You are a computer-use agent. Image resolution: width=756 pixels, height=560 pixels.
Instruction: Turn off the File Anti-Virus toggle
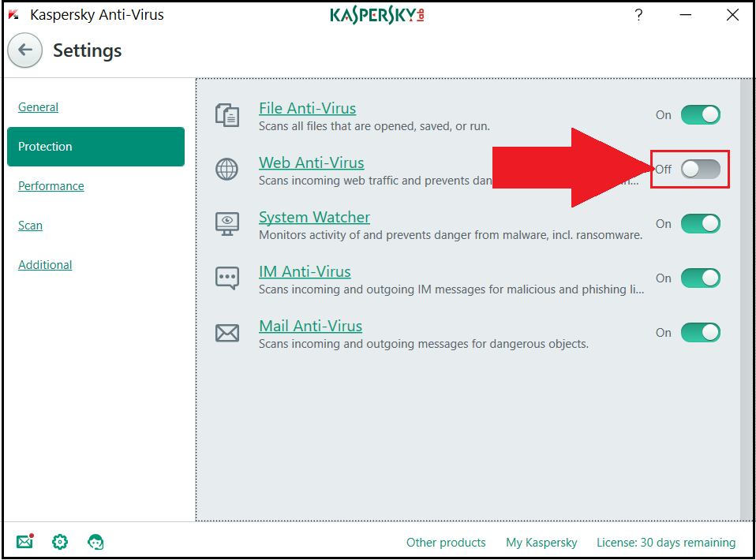pyautogui.click(x=701, y=115)
